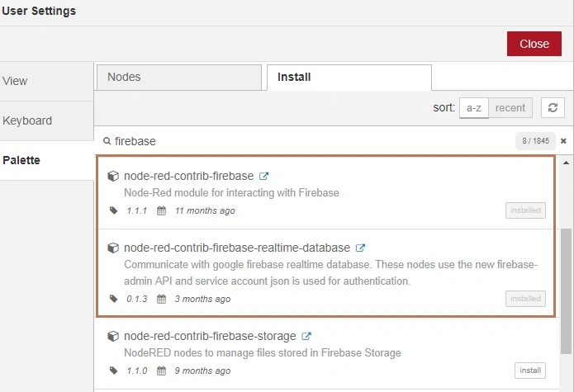Clear the search with the x icon
The height and width of the screenshot is (392, 574).
click(563, 141)
